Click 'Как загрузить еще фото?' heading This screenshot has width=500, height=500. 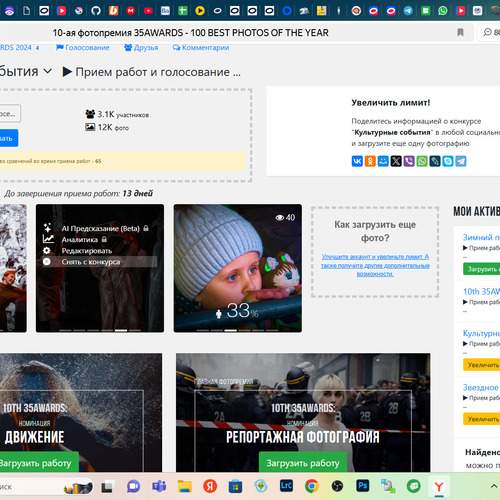(375, 231)
